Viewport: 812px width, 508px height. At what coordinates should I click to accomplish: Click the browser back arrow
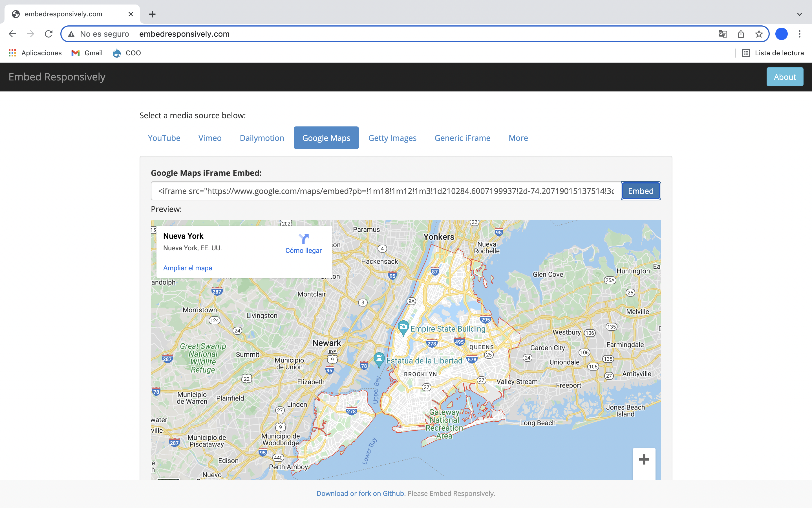12,34
